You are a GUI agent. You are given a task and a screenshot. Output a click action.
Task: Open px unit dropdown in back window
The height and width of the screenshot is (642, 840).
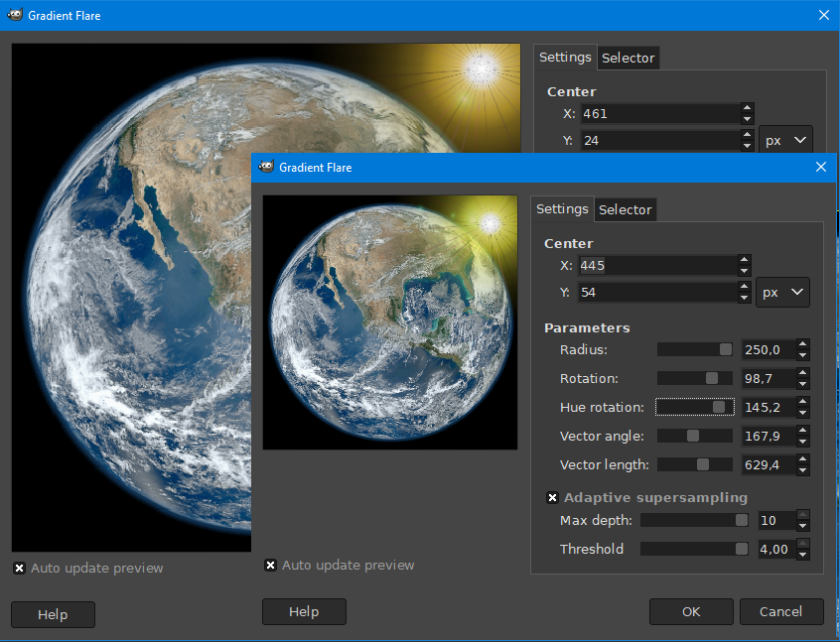tap(785, 140)
